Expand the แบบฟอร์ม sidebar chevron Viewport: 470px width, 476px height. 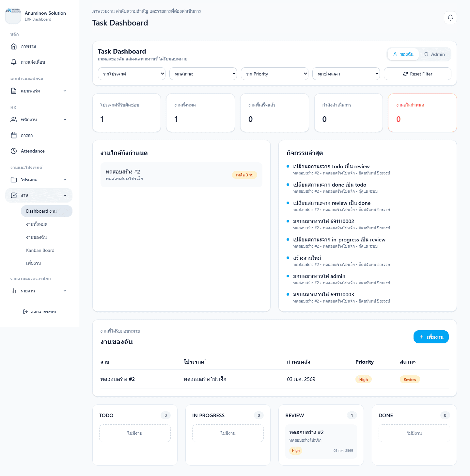click(65, 91)
